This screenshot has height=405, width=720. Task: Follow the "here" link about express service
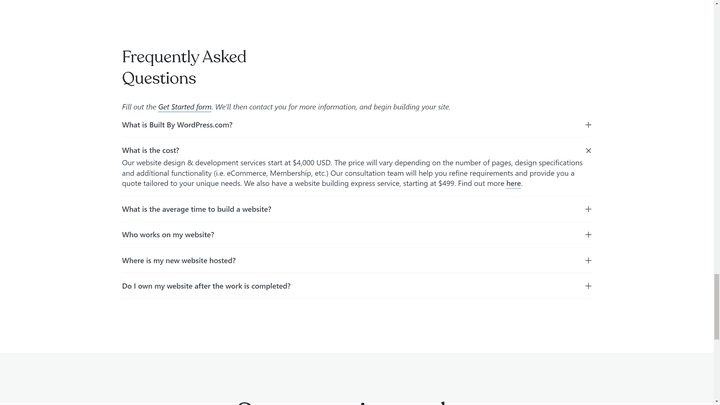click(x=513, y=184)
